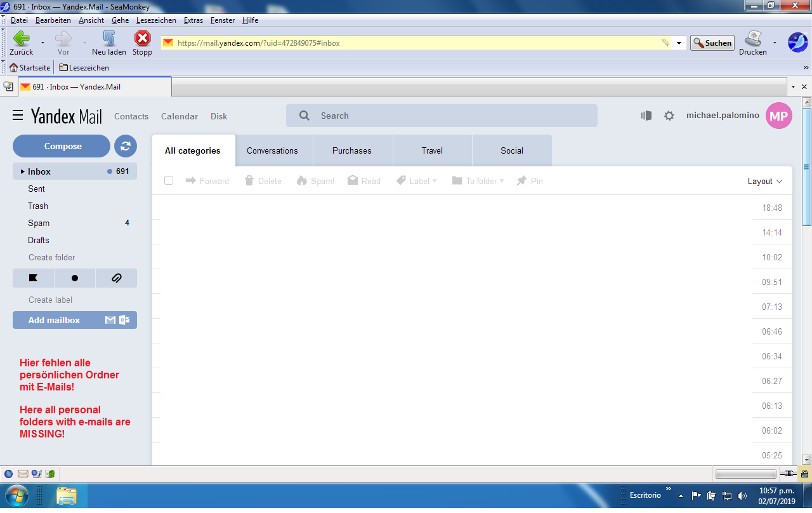The width and height of the screenshot is (812, 513).
Task: Tick the select all messages checkbox
Action: [169, 181]
